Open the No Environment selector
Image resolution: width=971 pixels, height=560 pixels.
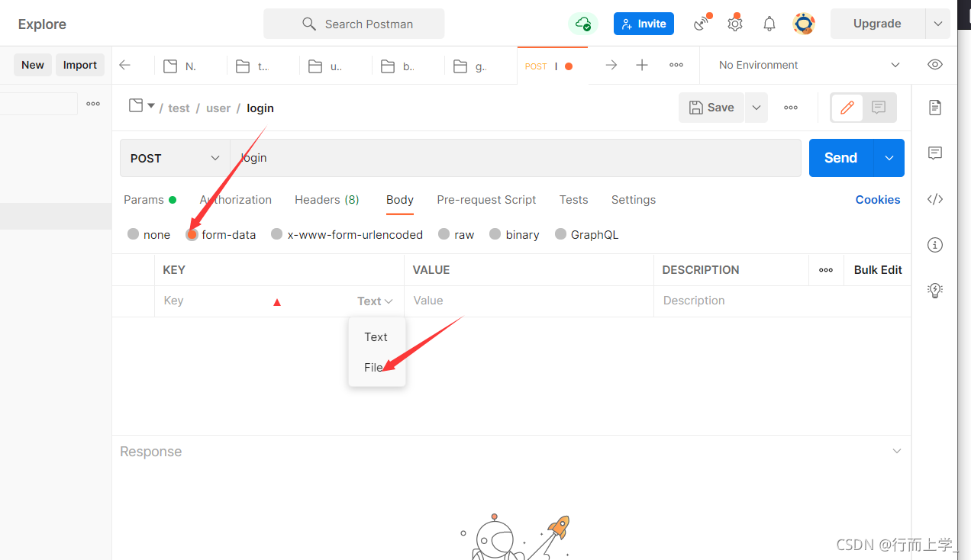click(x=809, y=65)
